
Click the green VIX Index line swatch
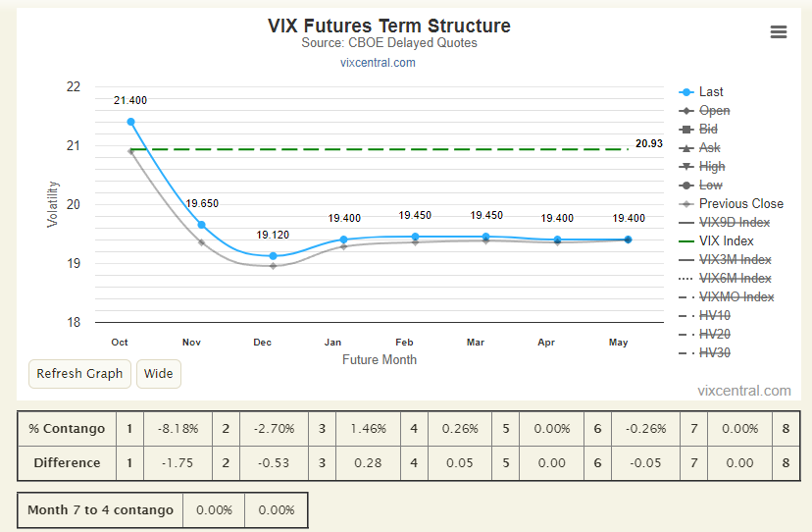point(686,241)
